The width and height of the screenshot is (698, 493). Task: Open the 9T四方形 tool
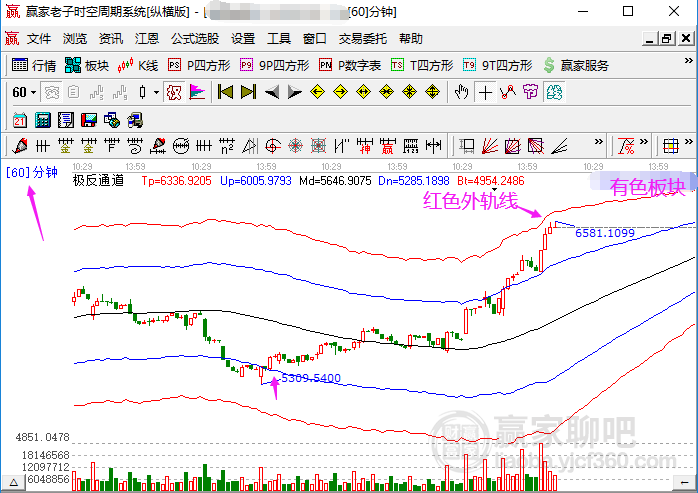click(x=498, y=65)
